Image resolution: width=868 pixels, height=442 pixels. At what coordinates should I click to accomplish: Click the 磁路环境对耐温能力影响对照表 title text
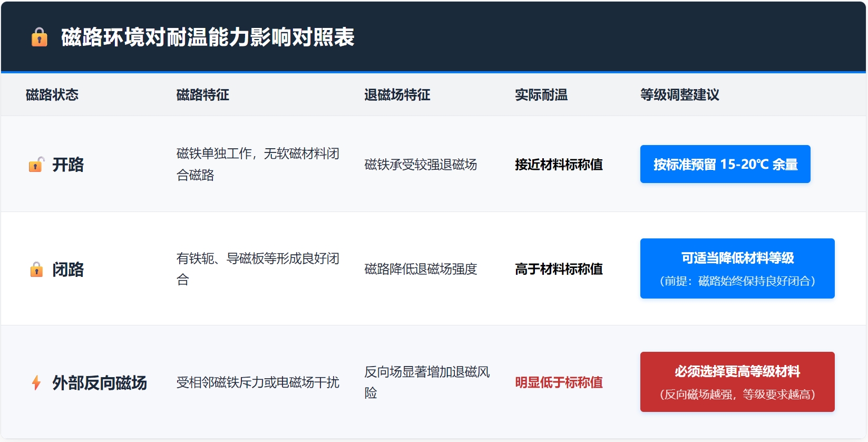[x=208, y=37]
